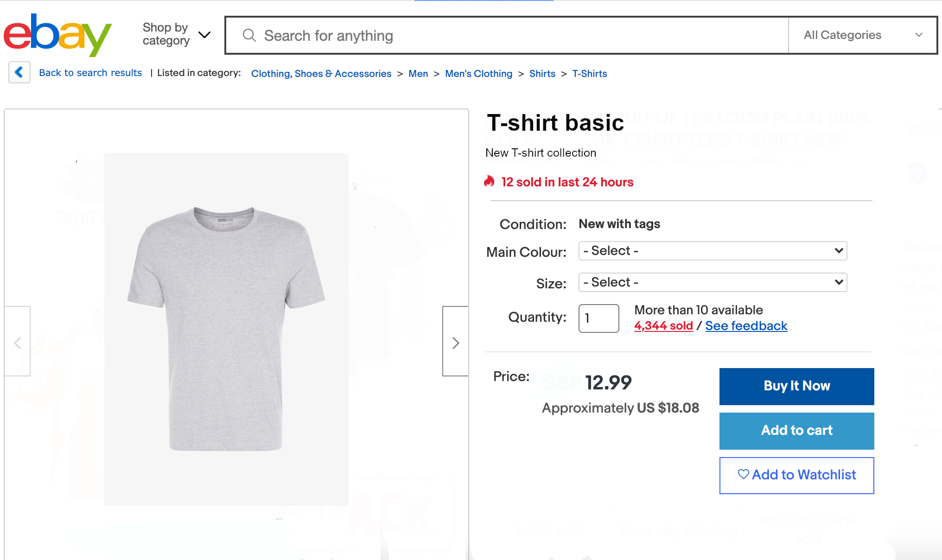Viewport: 942px width, 560px height.
Task: Click the blue back arrow button
Action: click(x=19, y=72)
